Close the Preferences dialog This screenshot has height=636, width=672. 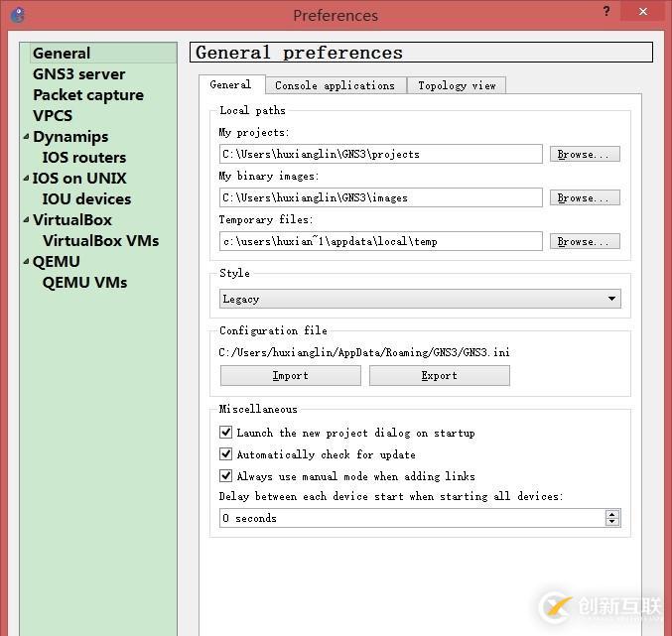tap(643, 12)
